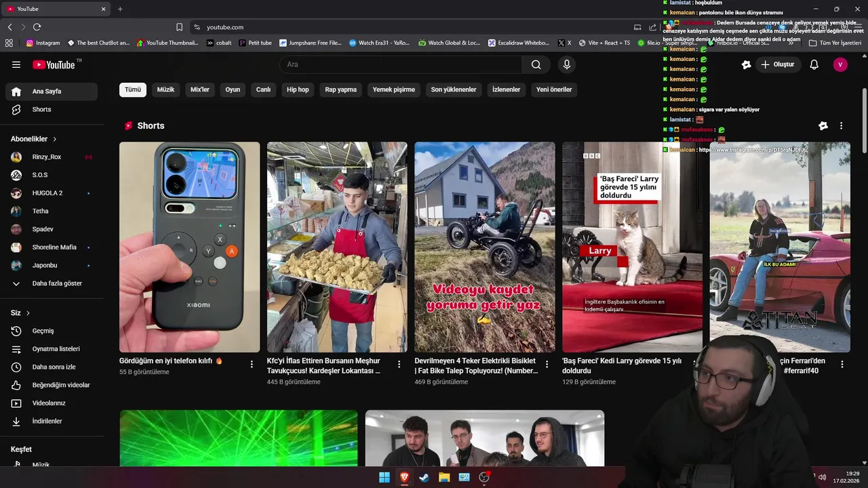Open the Instagram bookmark
Viewport: 868px width, 488px height.
pyautogui.click(x=43, y=43)
